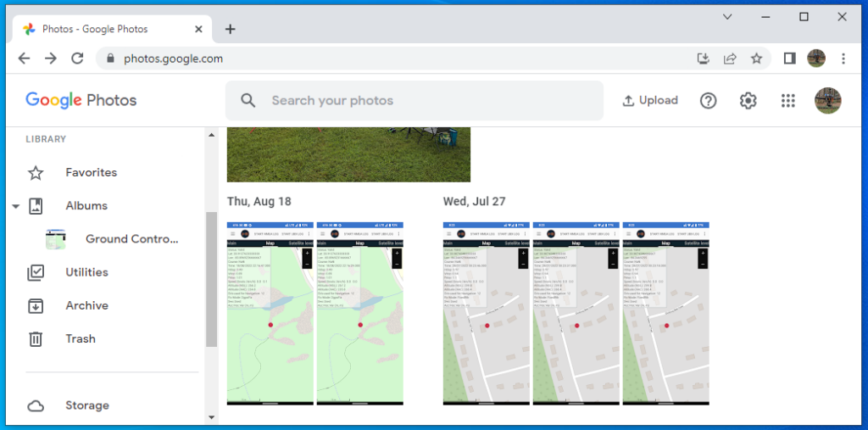This screenshot has width=868, height=430.
Task: Close the Photos - Google Photos tab
Action: tap(198, 29)
